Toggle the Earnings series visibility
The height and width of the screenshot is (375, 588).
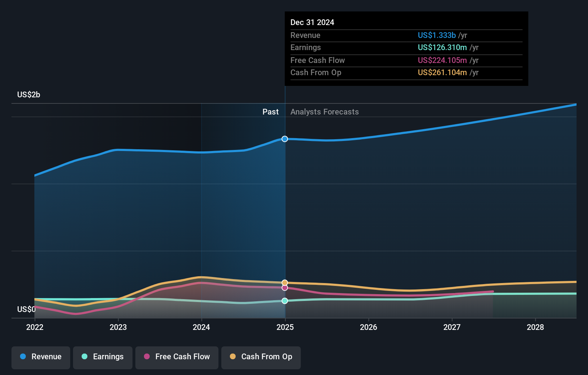pos(103,357)
